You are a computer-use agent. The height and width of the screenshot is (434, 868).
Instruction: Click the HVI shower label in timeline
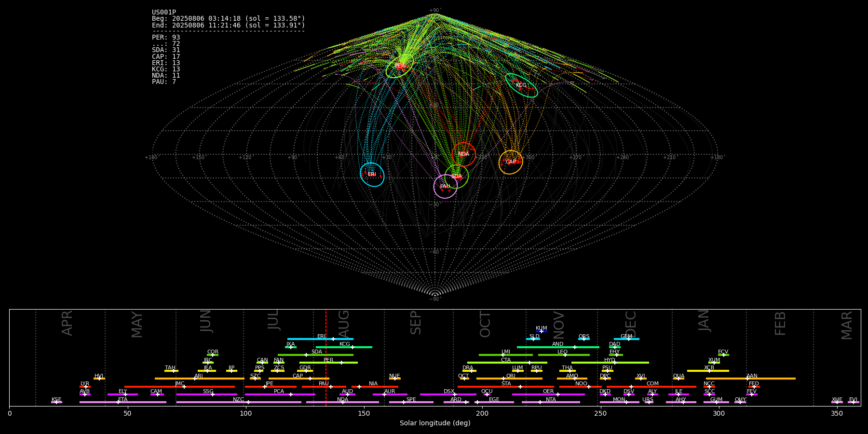(x=99, y=376)
